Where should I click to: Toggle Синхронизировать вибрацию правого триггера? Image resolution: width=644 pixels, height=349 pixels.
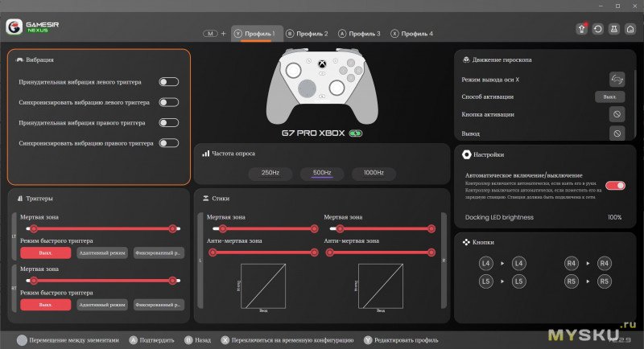(168, 143)
